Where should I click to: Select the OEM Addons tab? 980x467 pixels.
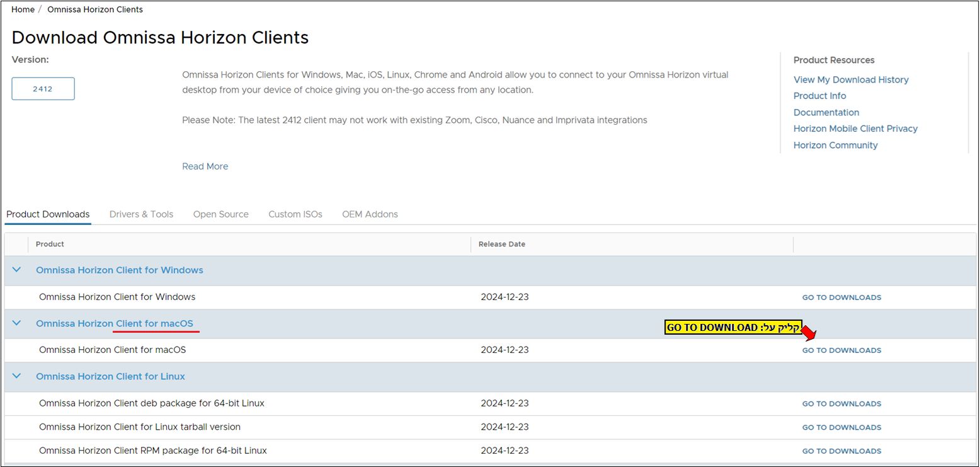point(370,214)
